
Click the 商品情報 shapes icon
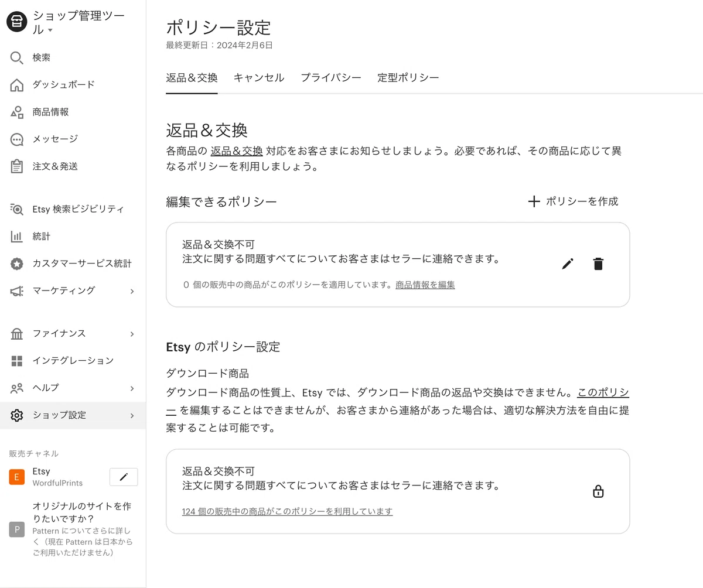click(x=17, y=112)
